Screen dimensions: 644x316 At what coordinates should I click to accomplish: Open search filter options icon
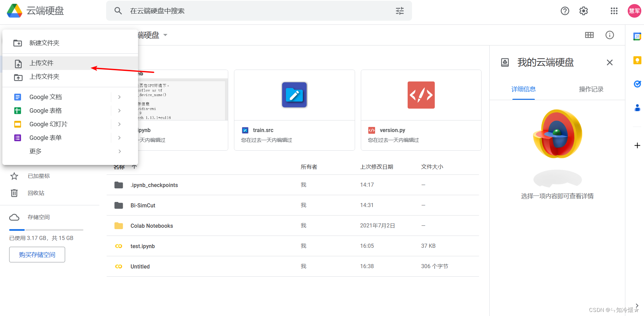point(400,11)
